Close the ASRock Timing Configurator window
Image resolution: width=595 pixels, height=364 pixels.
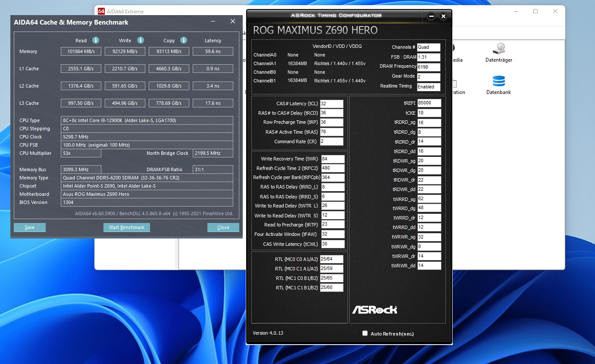pos(443,16)
